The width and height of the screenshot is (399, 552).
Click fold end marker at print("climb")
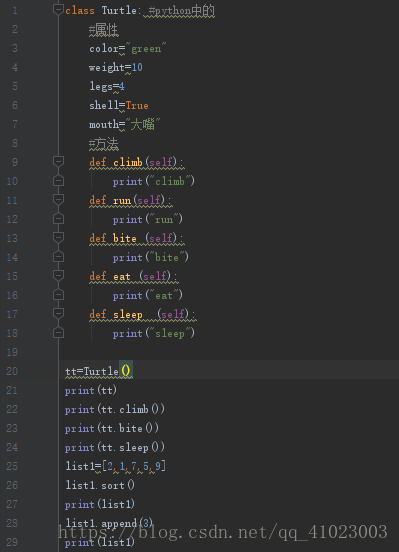(x=58, y=181)
